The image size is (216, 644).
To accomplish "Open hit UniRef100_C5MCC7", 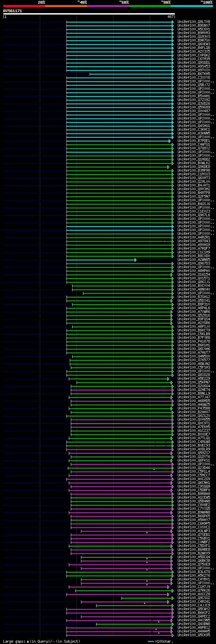I will click(194, 475).
